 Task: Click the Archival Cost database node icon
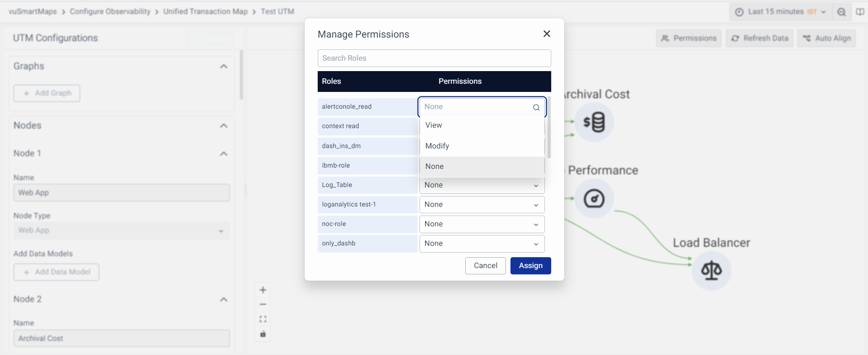(x=594, y=122)
